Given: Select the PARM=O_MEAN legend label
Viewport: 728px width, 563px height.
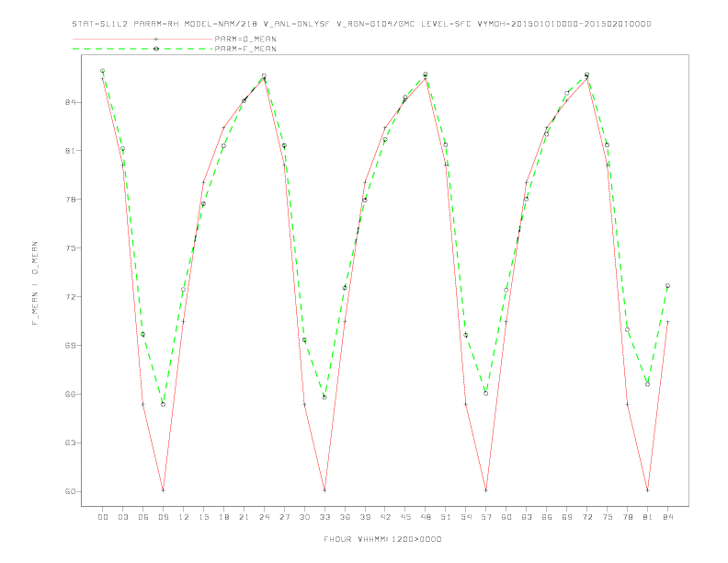Looking at the screenshot, I should click(245, 39).
